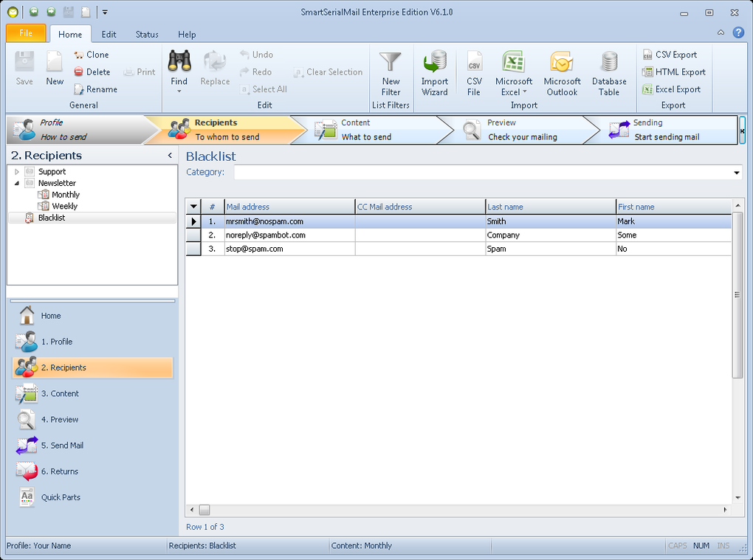The height and width of the screenshot is (560, 753).
Task: Click the Replace icon
Action: coord(215,68)
